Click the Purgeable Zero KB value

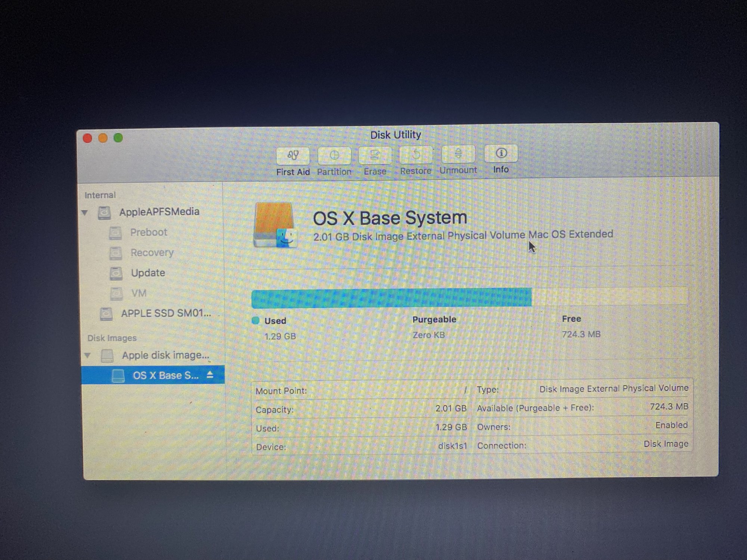tap(429, 335)
